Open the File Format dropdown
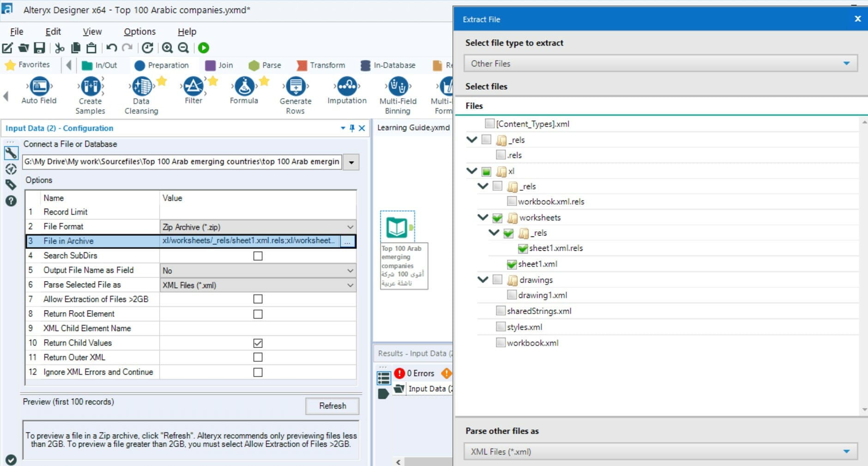This screenshot has width=868, height=466. coord(258,227)
